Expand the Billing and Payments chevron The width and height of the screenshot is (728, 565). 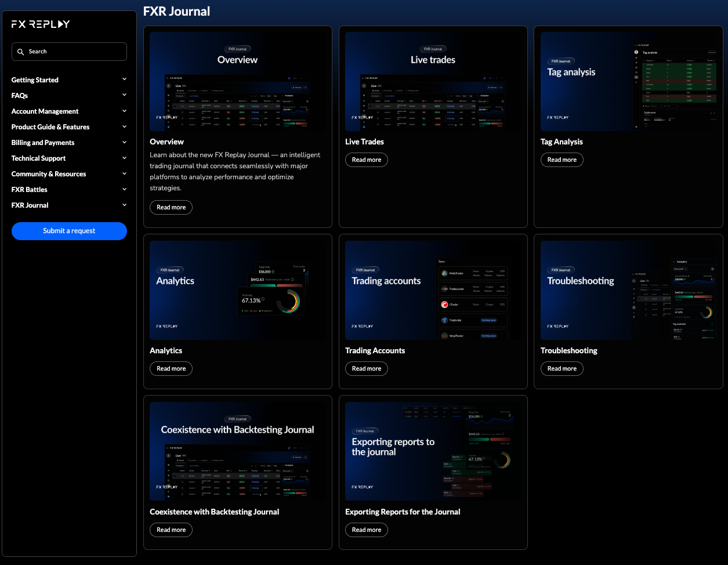click(x=124, y=142)
